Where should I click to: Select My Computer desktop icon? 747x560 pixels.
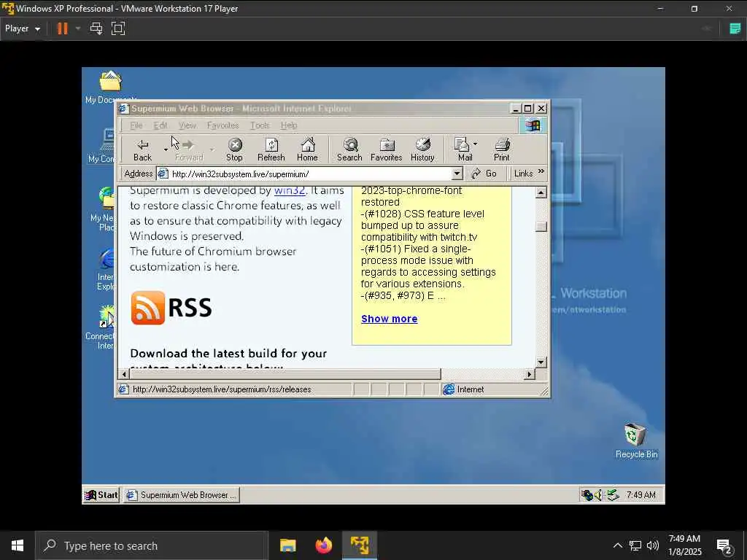coord(101,146)
